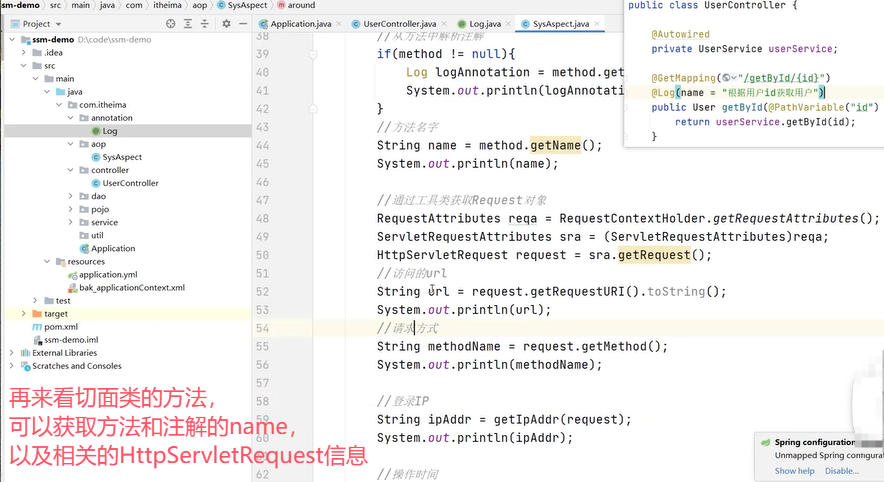
Task: Close the UserController.java tab
Action: 444,24
